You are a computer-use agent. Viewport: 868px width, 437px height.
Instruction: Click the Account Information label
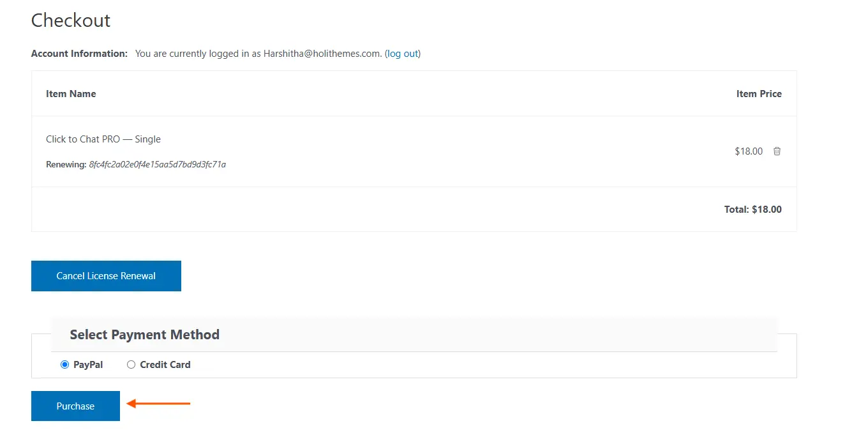click(79, 54)
